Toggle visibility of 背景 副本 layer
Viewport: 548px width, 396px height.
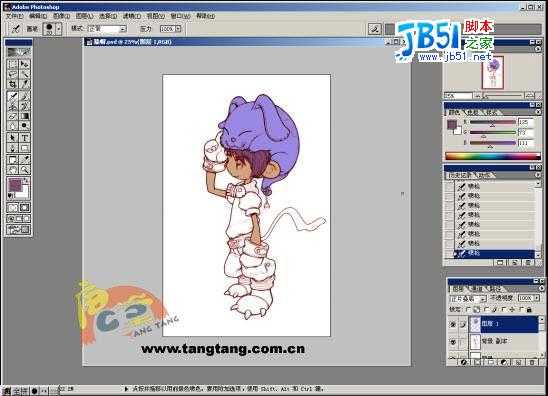pos(453,342)
